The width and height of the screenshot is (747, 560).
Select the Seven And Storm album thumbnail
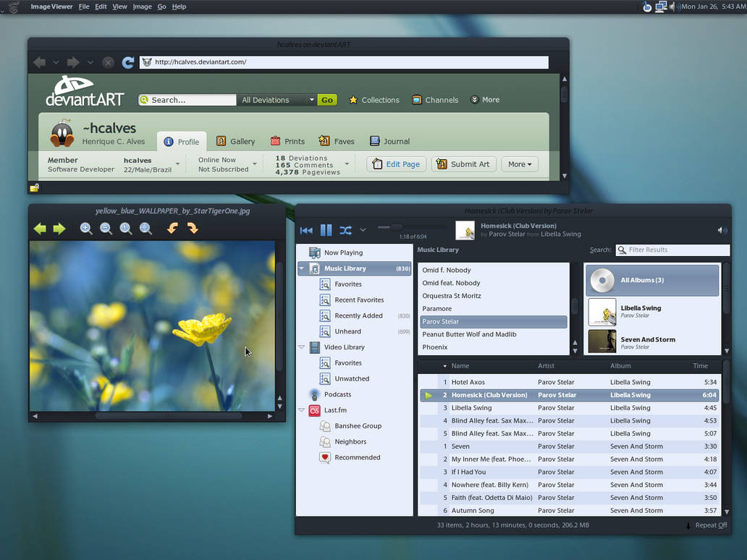point(602,341)
